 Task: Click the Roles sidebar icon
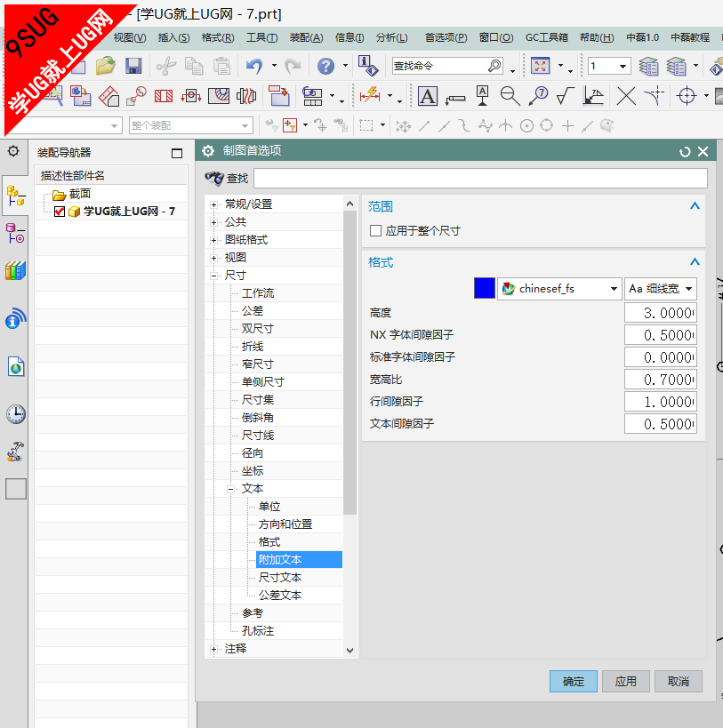click(x=15, y=451)
